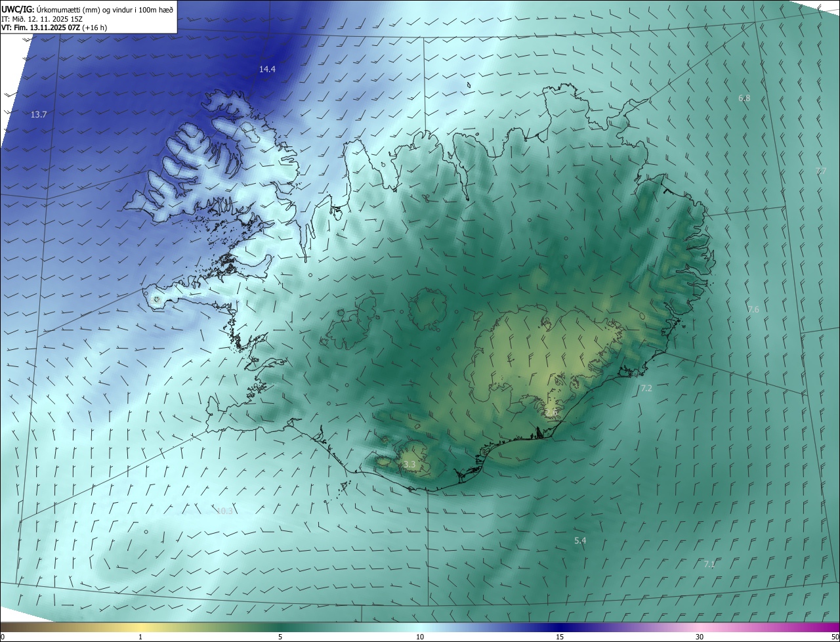
Task: Click the map value label "13.7"
Action: click(39, 115)
